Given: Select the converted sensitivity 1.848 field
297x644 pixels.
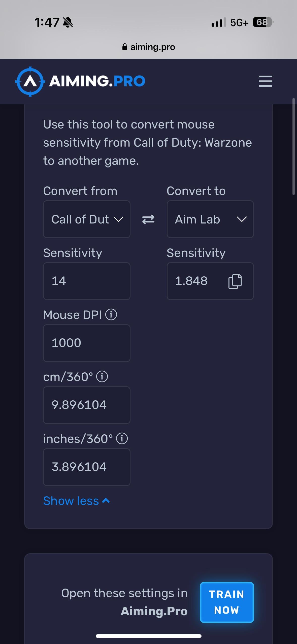Looking at the screenshot, I should click(210, 281).
